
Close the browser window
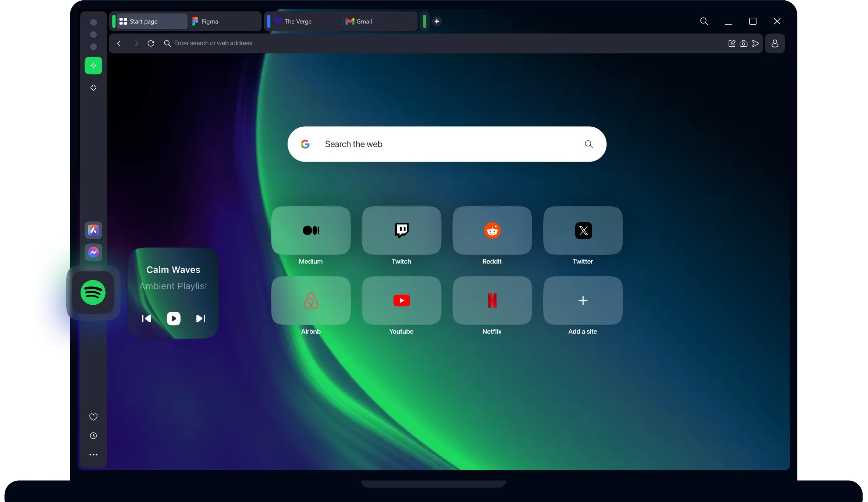tap(777, 21)
